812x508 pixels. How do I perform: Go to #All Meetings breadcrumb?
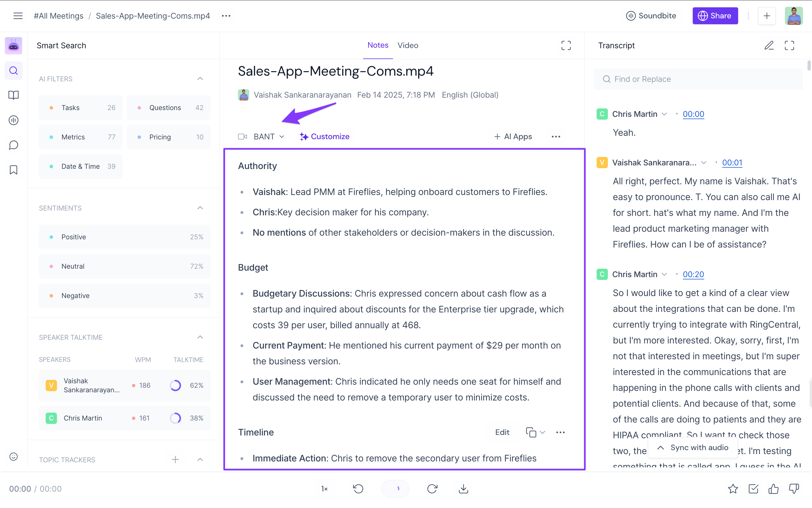point(59,16)
